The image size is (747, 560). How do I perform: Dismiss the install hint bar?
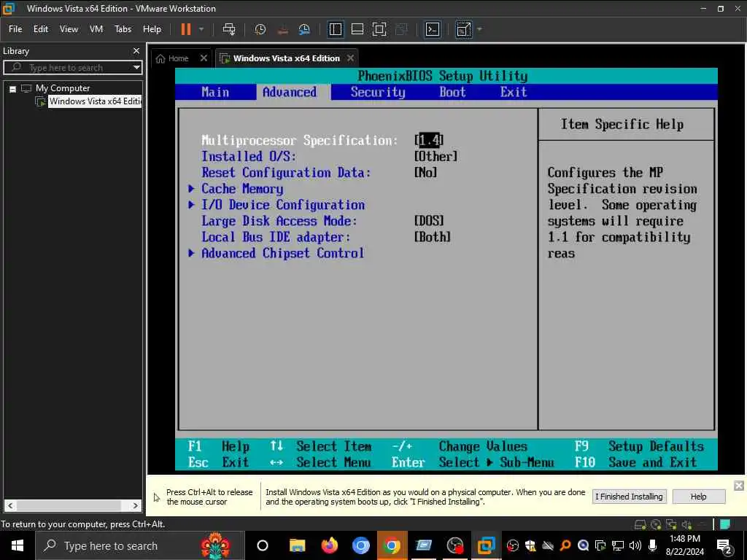click(738, 485)
